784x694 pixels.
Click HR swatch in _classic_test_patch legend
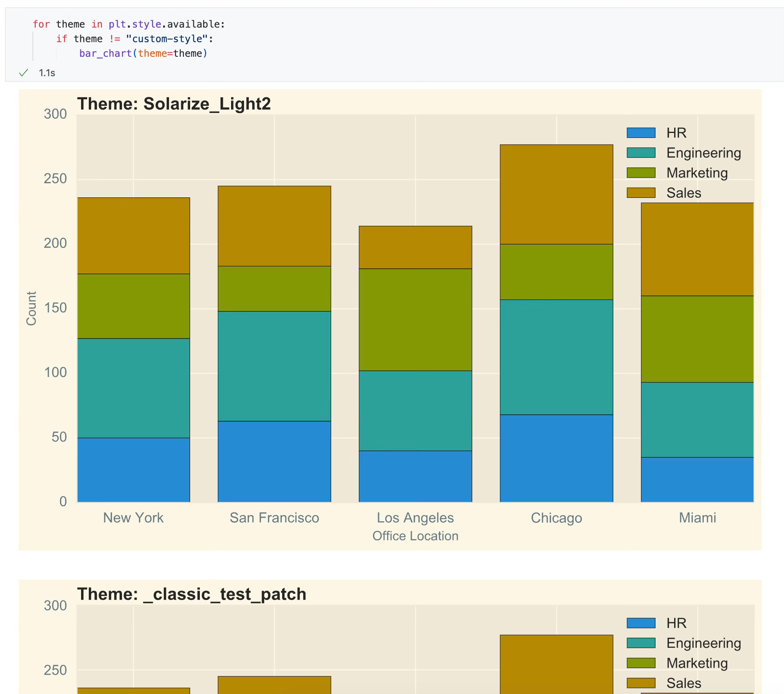point(640,623)
